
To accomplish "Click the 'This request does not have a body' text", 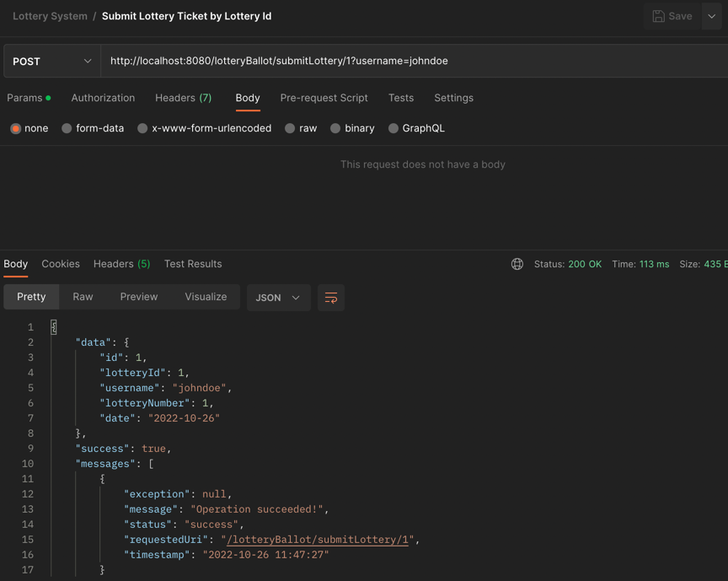I will click(x=422, y=164).
